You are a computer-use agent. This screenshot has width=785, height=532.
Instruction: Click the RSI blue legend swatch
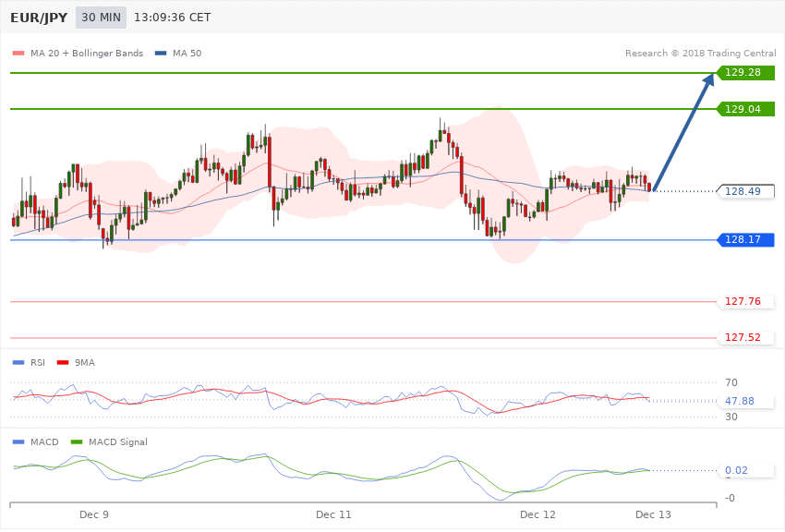18,362
